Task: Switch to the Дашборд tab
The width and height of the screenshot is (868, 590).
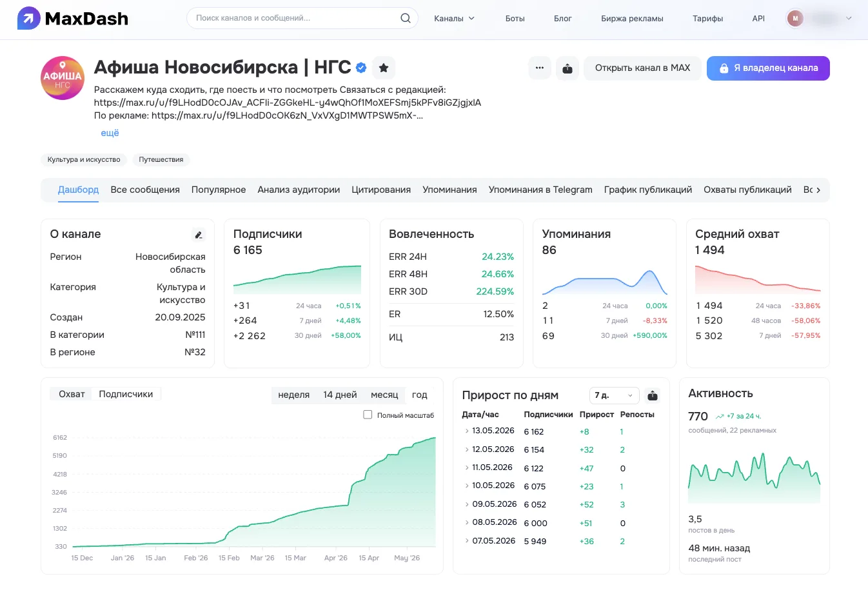Action: point(78,190)
